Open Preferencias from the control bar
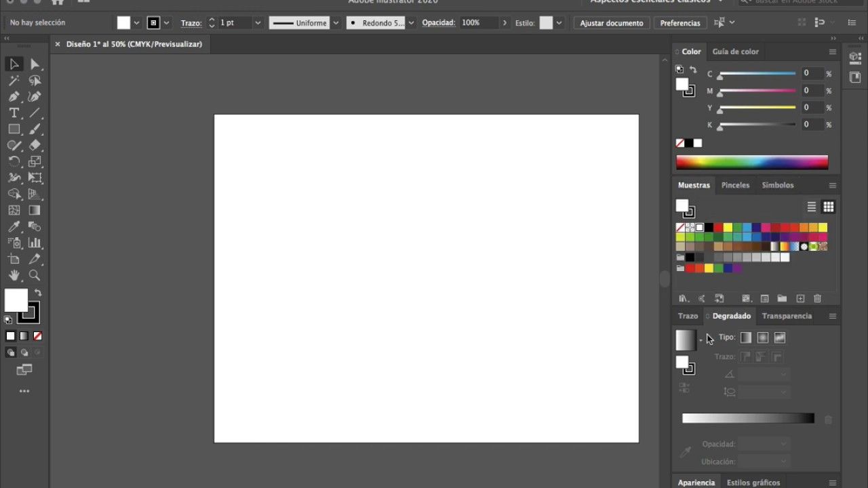 (x=679, y=22)
